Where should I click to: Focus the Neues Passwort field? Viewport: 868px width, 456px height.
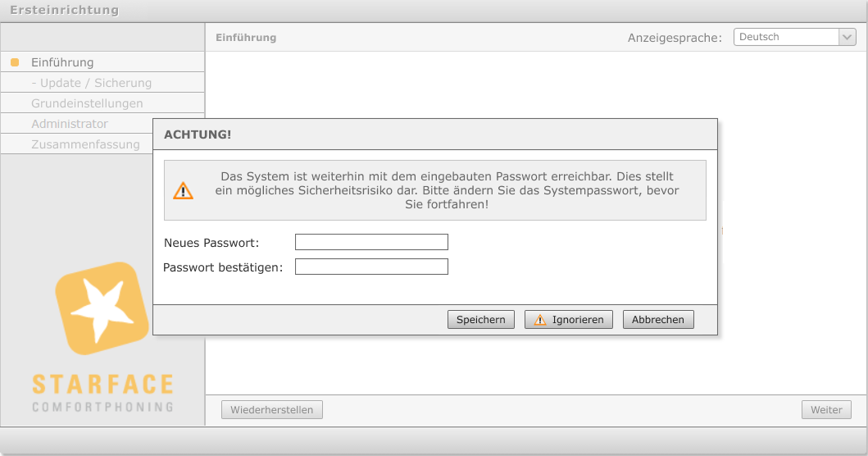(x=371, y=242)
